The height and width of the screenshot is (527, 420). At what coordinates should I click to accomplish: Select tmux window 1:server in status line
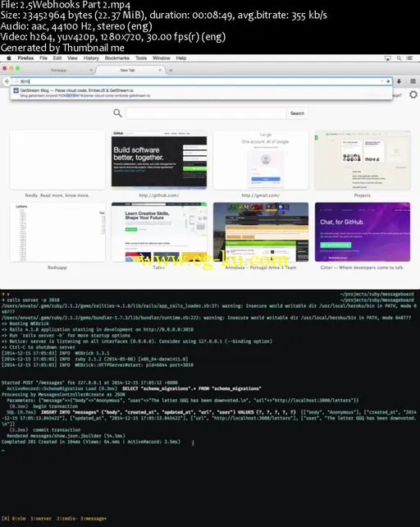coord(41,519)
